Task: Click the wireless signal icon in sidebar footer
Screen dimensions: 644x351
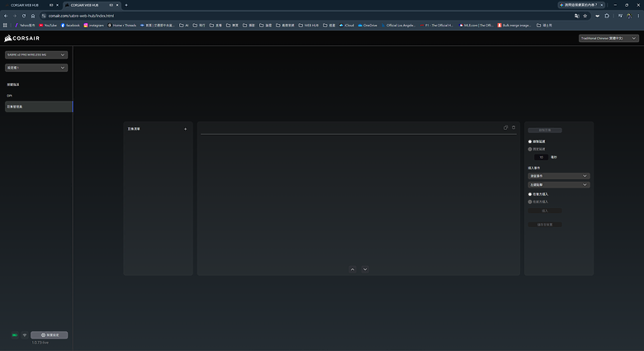Action: 25,335
